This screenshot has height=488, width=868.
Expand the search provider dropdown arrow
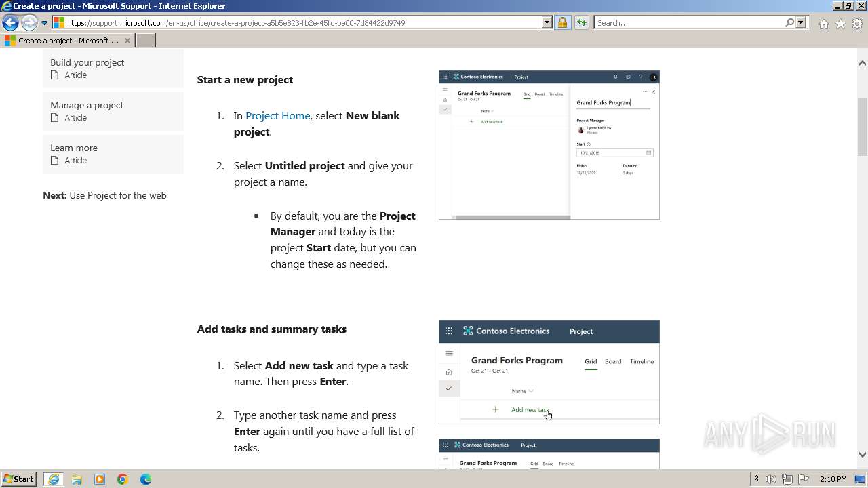(x=801, y=22)
